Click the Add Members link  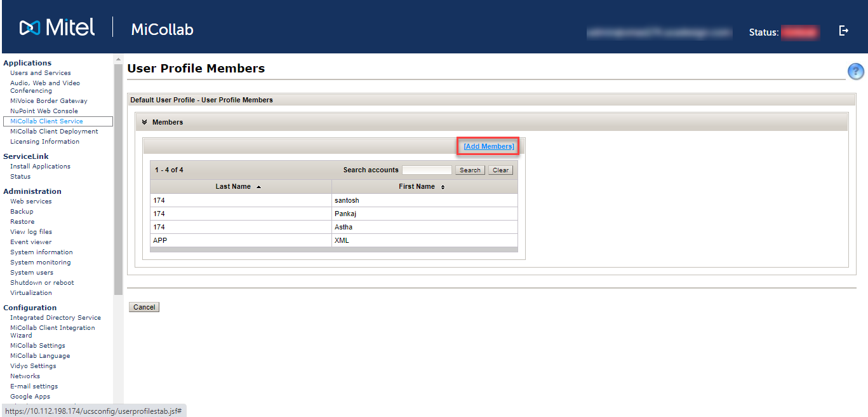488,146
